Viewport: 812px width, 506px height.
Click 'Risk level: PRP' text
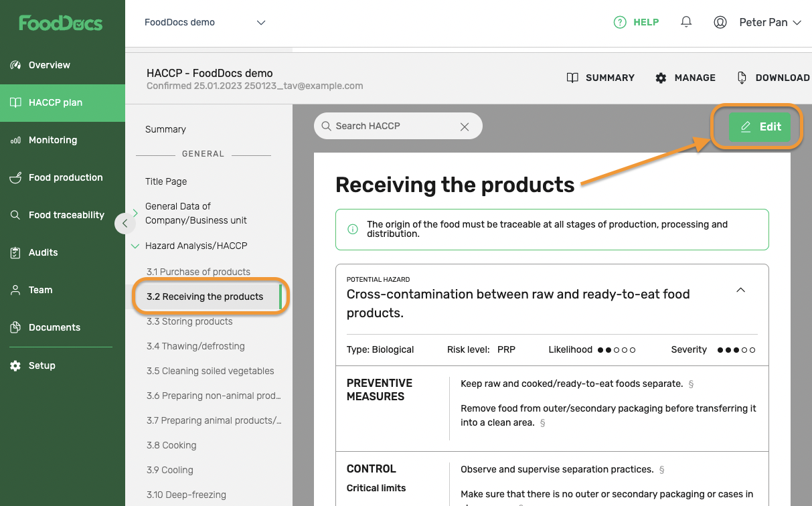(481, 349)
